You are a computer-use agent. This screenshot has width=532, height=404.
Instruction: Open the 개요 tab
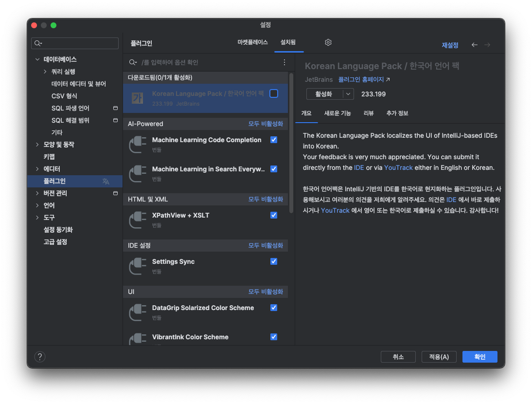[306, 113]
